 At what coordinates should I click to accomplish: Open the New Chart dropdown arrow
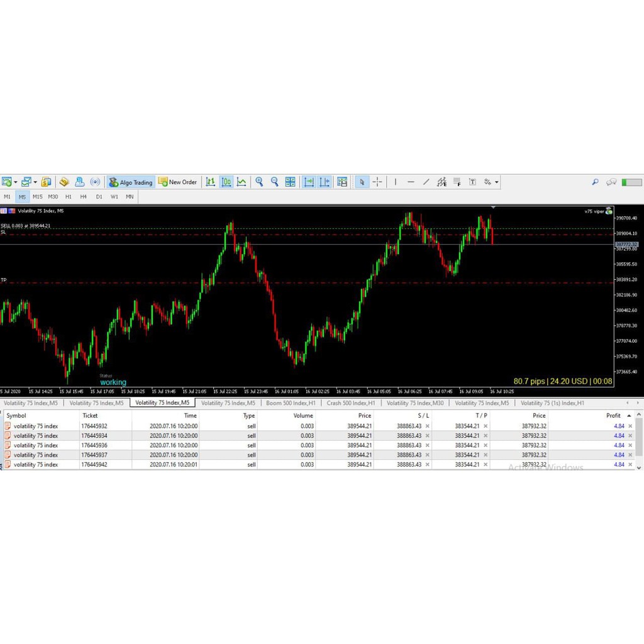click(x=17, y=182)
